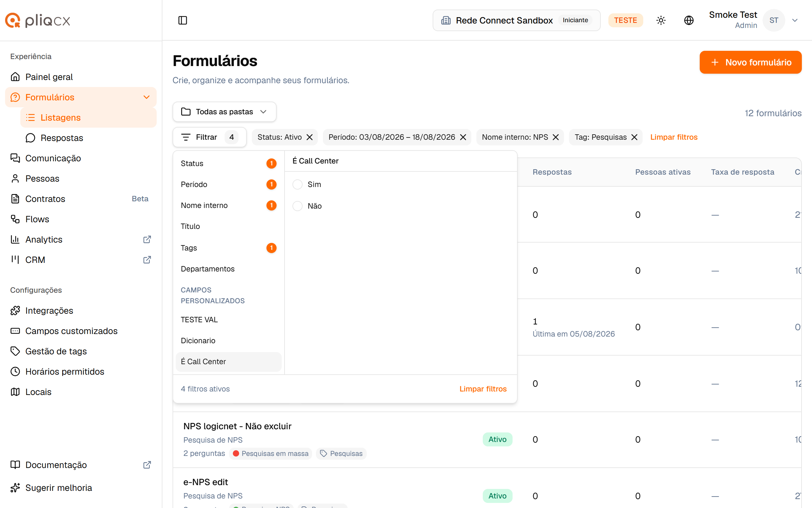Open Horários permitidos
Screen dimensions: 812x508
pyautogui.click(x=81, y=371)
